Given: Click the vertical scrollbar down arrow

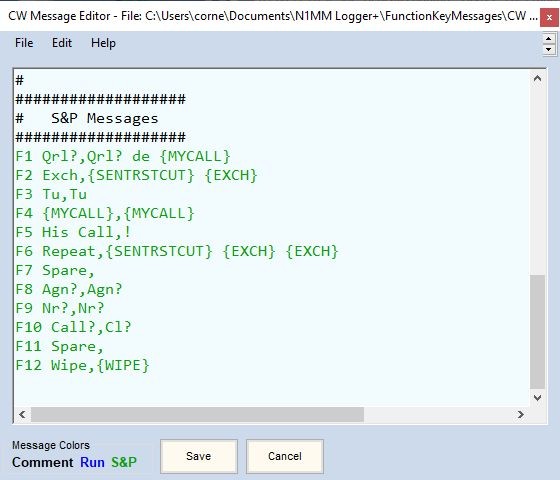Looking at the screenshot, I should 537,398.
